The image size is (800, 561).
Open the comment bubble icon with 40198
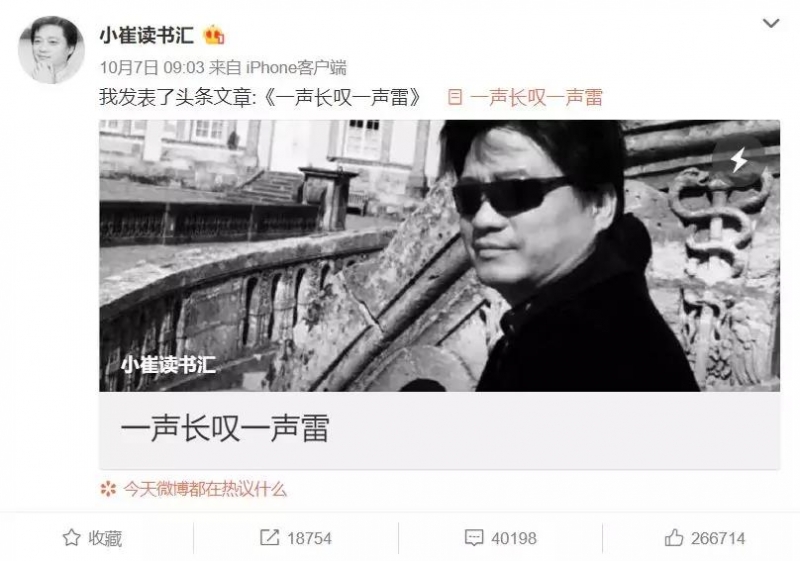click(x=474, y=538)
